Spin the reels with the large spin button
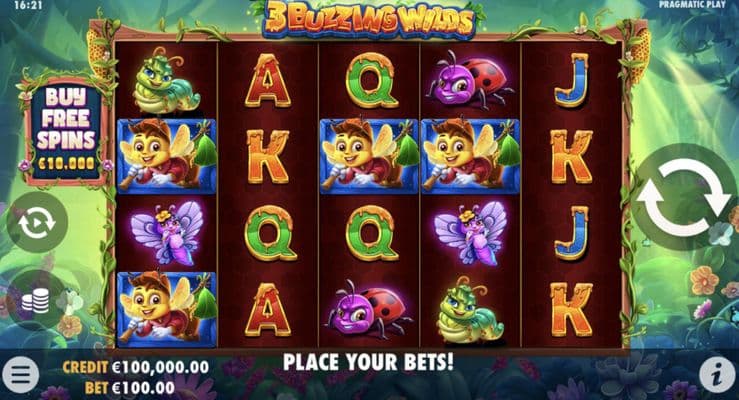The width and height of the screenshot is (739, 400). click(x=682, y=197)
